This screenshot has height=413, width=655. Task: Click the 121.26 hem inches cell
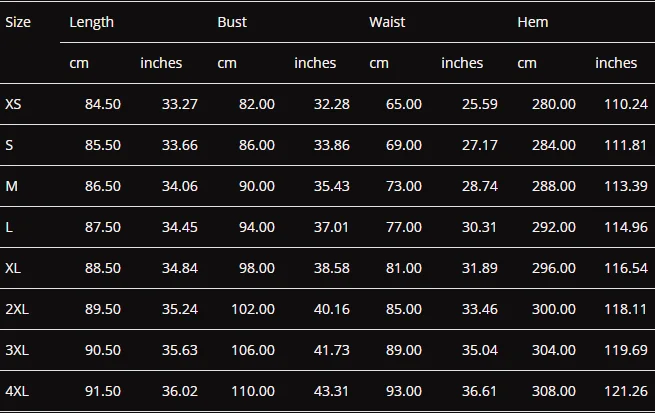tap(626, 391)
